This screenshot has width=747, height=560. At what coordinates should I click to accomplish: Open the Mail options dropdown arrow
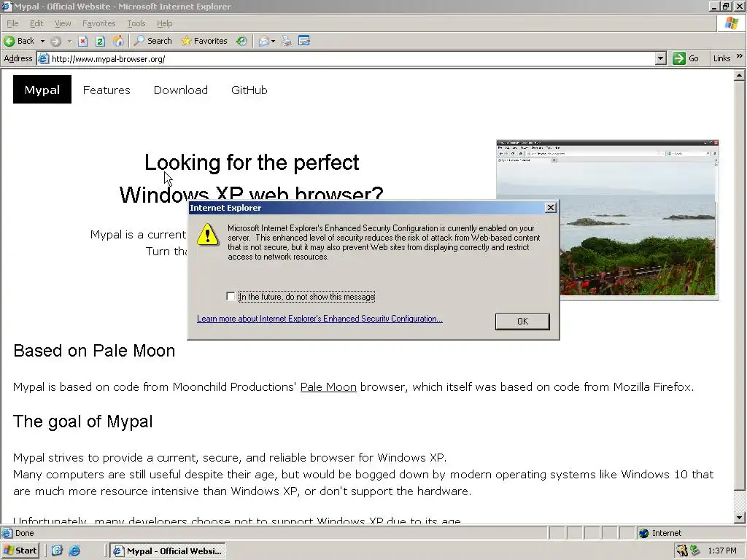(273, 41)
